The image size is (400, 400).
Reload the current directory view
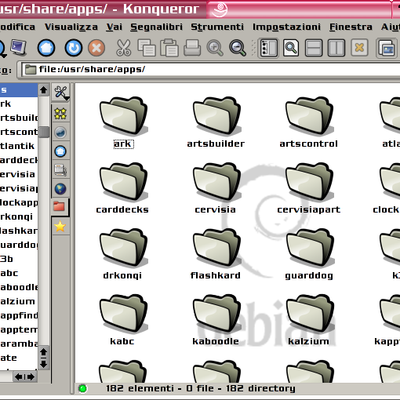(73, 48)
